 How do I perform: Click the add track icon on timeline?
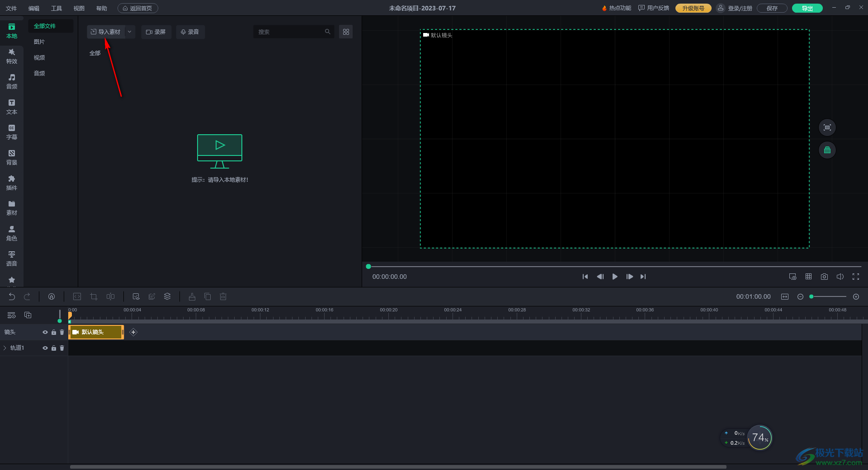28,315
